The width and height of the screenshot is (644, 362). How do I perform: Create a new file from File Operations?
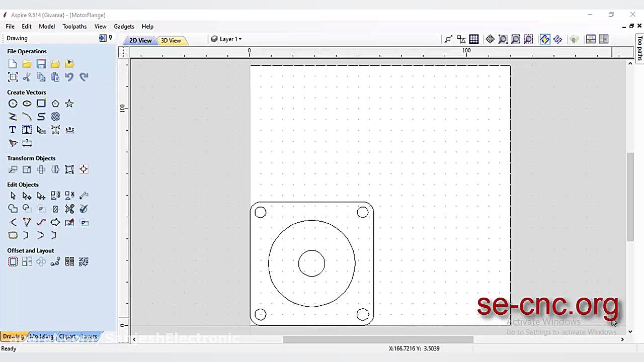pyautogui.click(x=13, y=64)
